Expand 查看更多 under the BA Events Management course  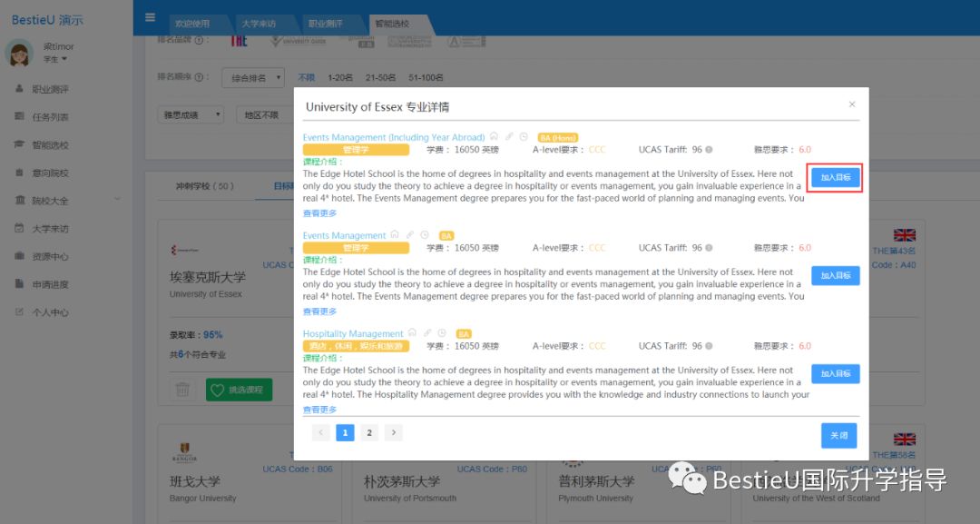click(319, 311)
